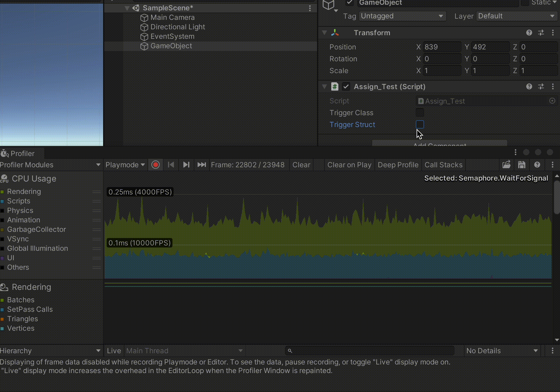Viewport: 560px width, 392px height.
Task: Click the Rotation Z field
Action: point(539,59)
